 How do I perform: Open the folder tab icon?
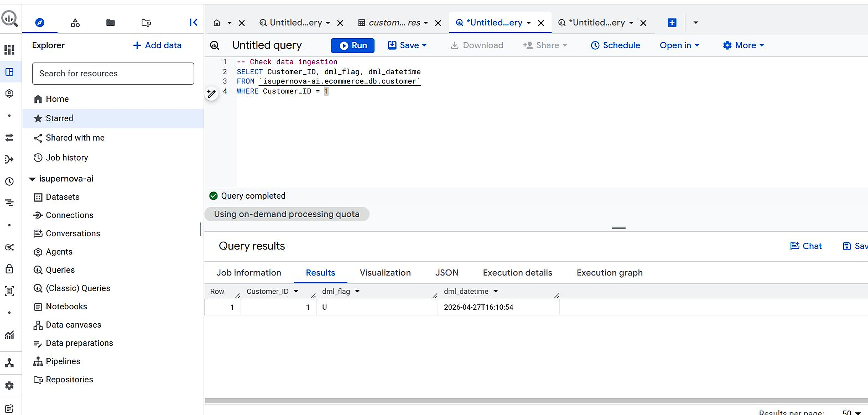[x=111, y=23]
